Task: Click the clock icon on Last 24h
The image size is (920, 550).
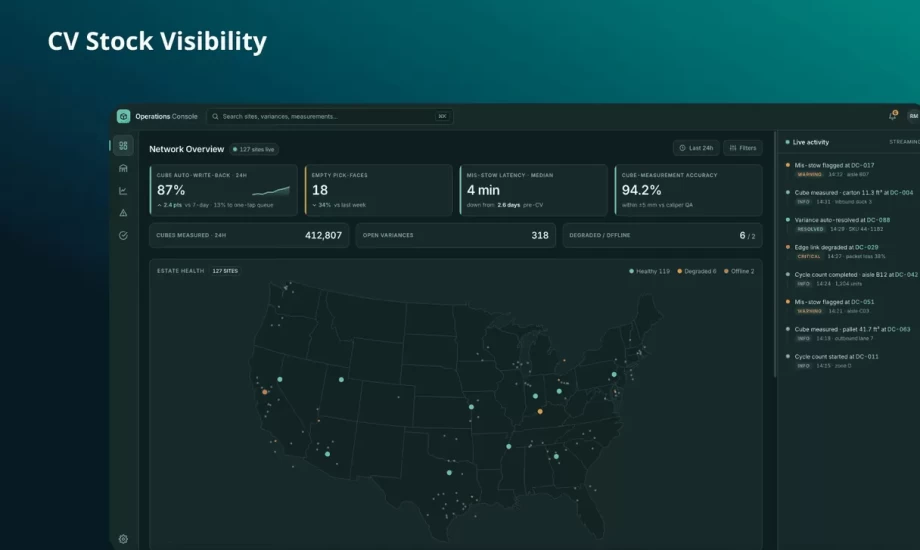Action: pos(682,148)
